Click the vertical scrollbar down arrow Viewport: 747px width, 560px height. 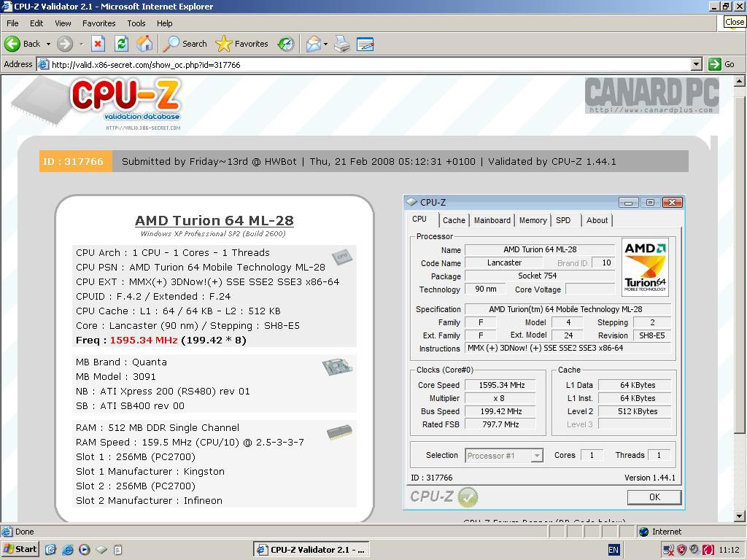(740, 516)
